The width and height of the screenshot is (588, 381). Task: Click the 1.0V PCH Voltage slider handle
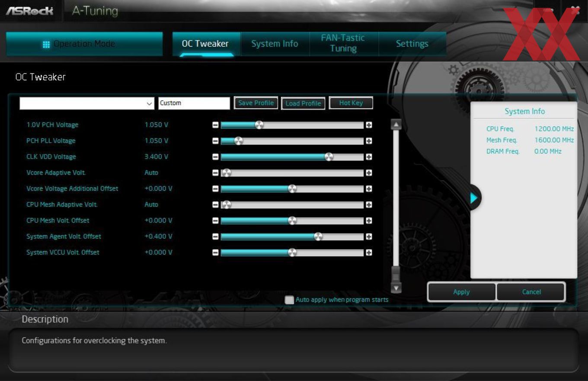click(x=259, y=125)
